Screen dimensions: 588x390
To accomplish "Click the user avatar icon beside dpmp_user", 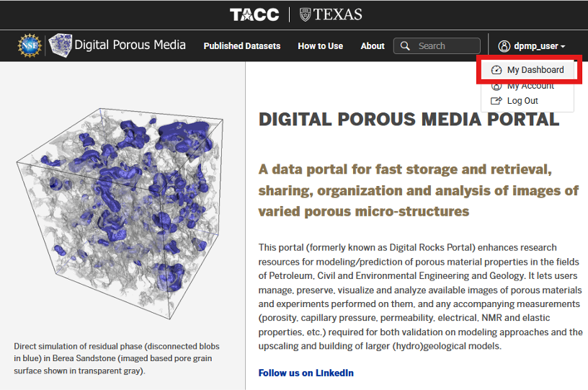I will 504,46.
